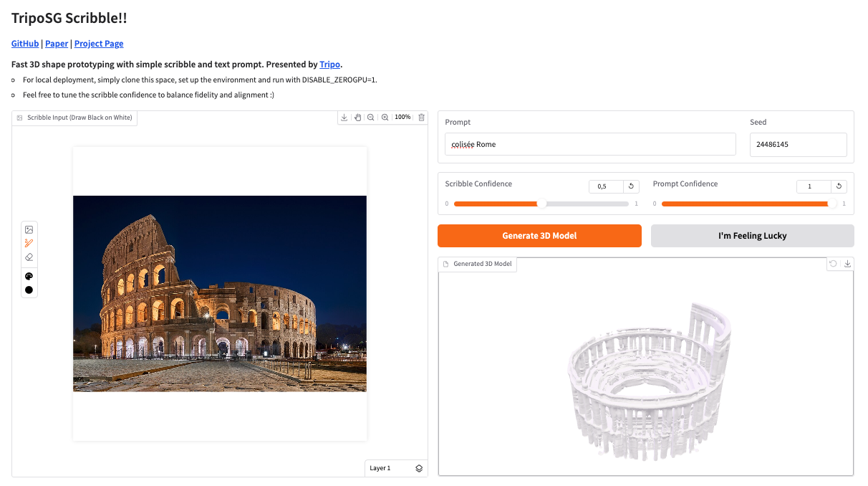Reset Scribble Confidence to default
The width and height of the screenshot is (868, 486).
click(632, 186)
